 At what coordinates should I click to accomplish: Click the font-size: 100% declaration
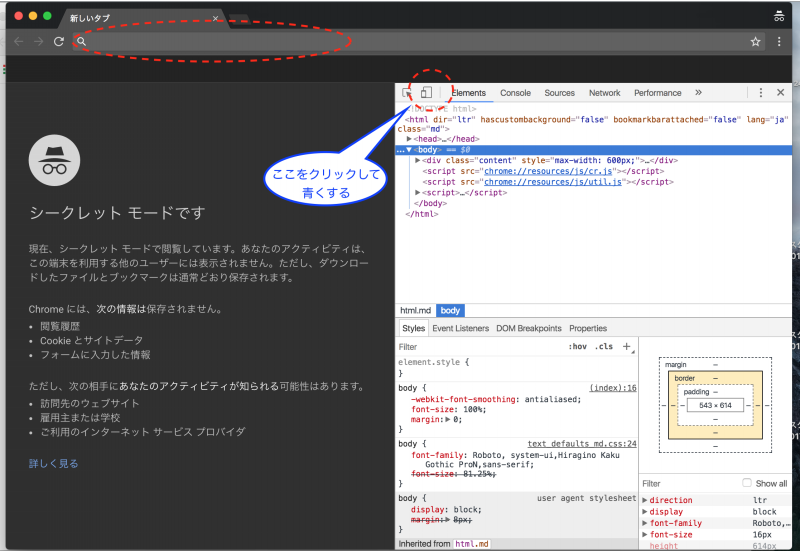448,409
